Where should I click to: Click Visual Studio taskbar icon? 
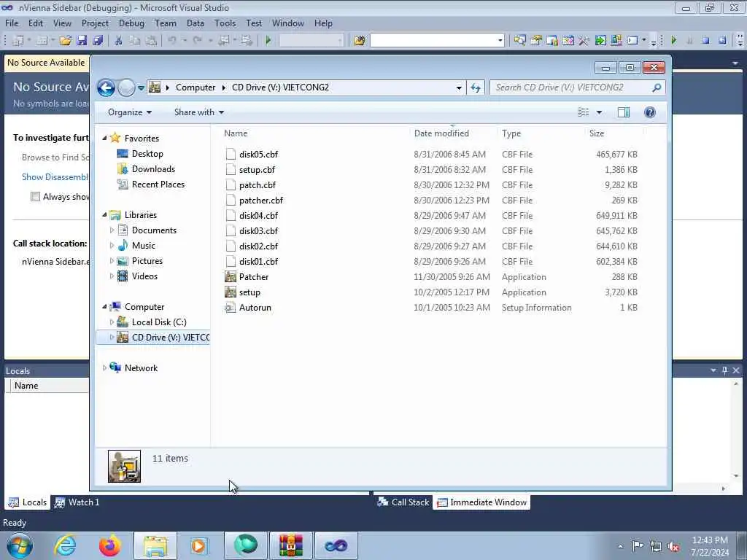[x=336, y=545]
